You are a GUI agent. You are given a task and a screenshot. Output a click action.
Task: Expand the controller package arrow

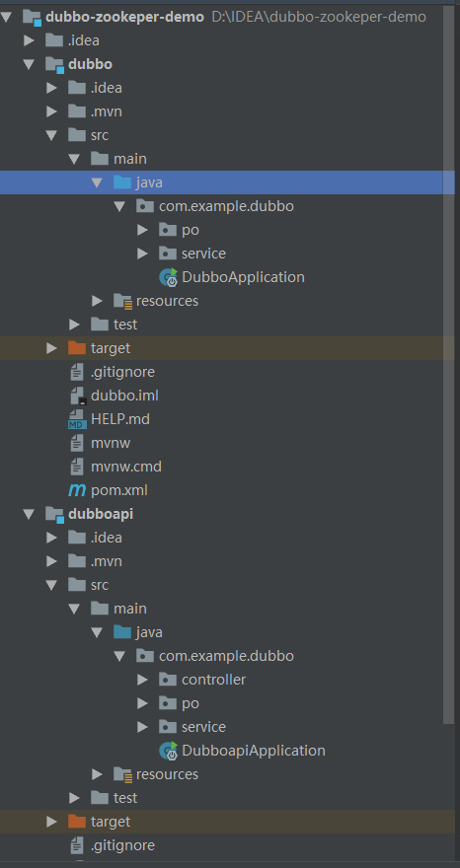pyautogui.click(x=142, y=680)
